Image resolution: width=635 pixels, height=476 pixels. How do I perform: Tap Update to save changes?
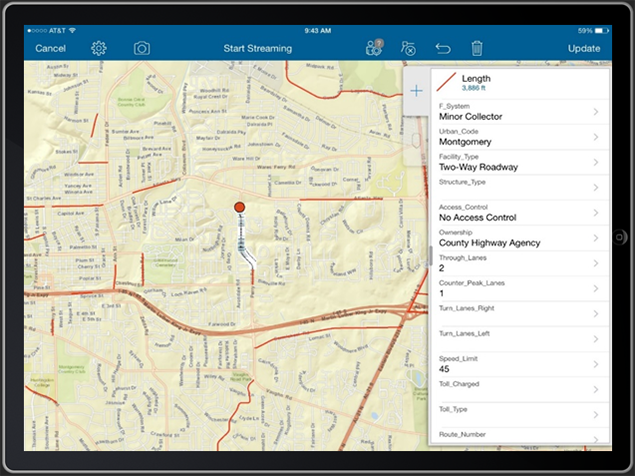584,49
